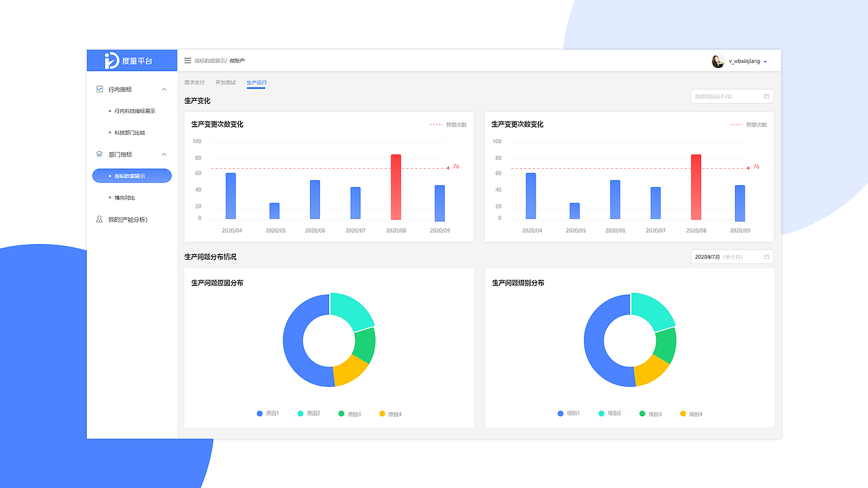Viewport: 868px width, 488px height.
Task: Click calendar icon in 2020年7月 field
Action: pos(766,257)
